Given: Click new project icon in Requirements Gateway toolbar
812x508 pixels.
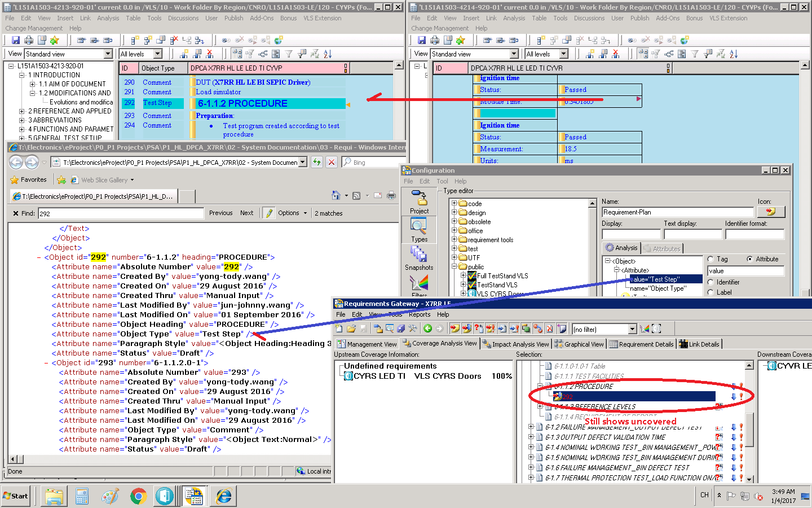Looking at the screenshot, I should (x=339, y=329).
